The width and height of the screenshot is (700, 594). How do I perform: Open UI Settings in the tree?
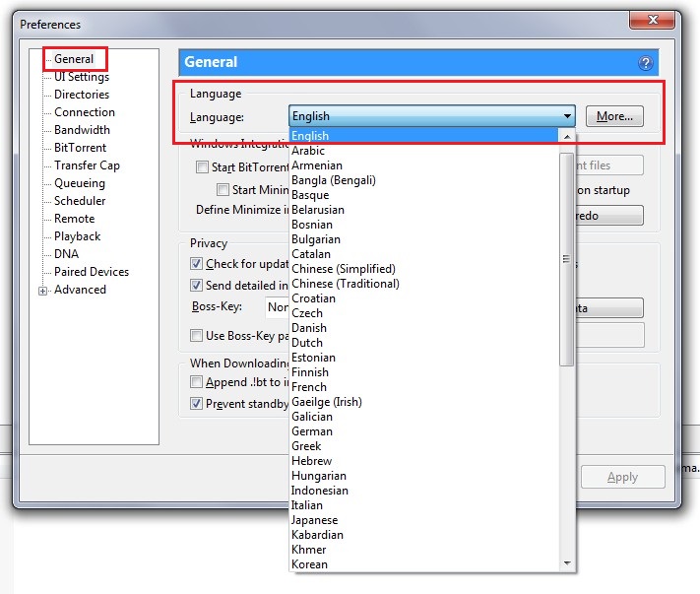(x=82, y=77)
